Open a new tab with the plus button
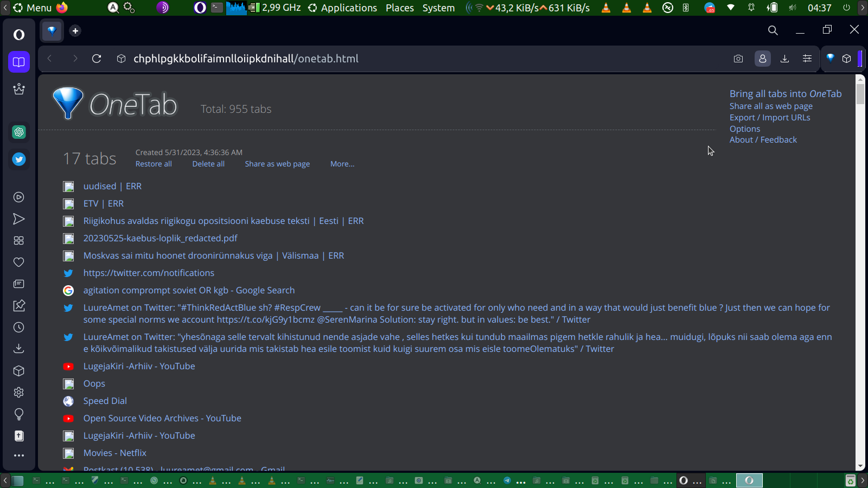The image size is (868, 488). click(75, 31)
